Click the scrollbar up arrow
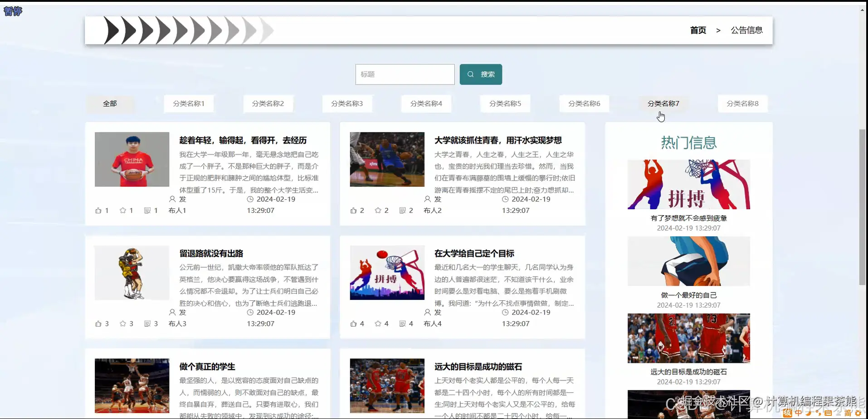The image size is (868, 419). click(862, 10)
